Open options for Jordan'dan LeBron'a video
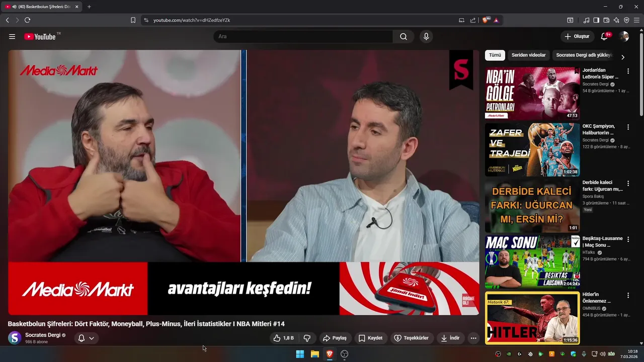The height and width of the screenshot is (362, 644). click(628, 71)
